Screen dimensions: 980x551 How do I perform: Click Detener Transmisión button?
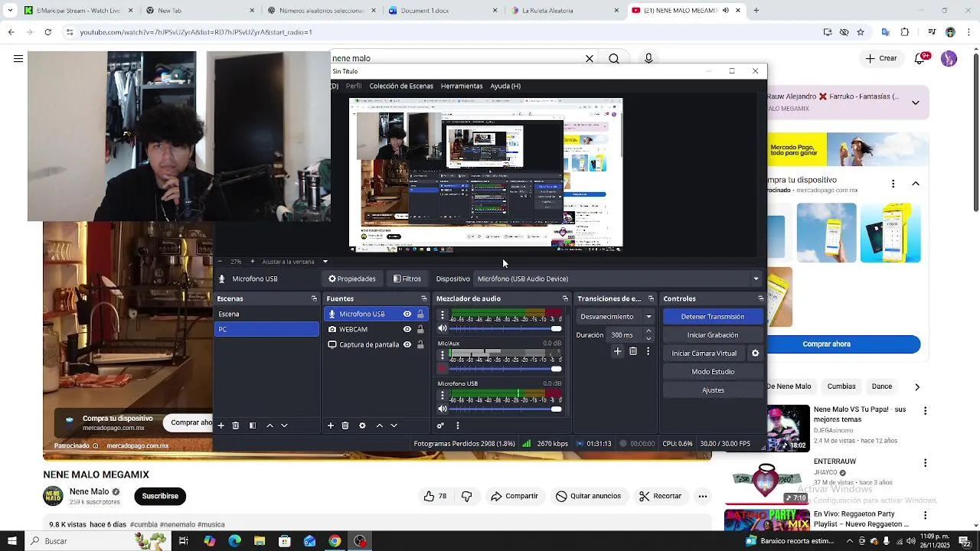point(713,317)
